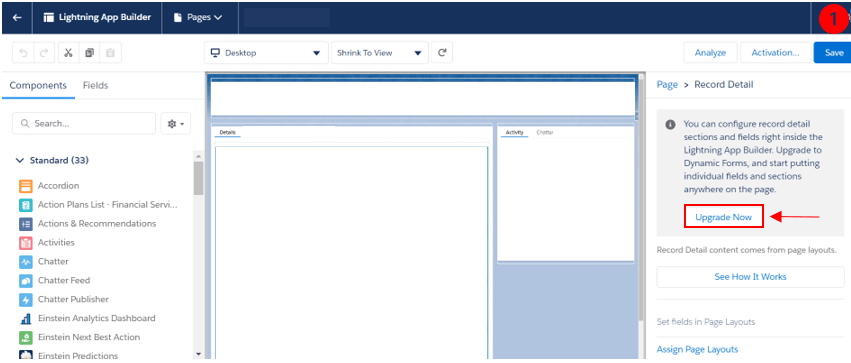Viewport: 851px width, 363px height.
Task: Select the Chatter tab on canvas
Action: click(x=545, y=133)
